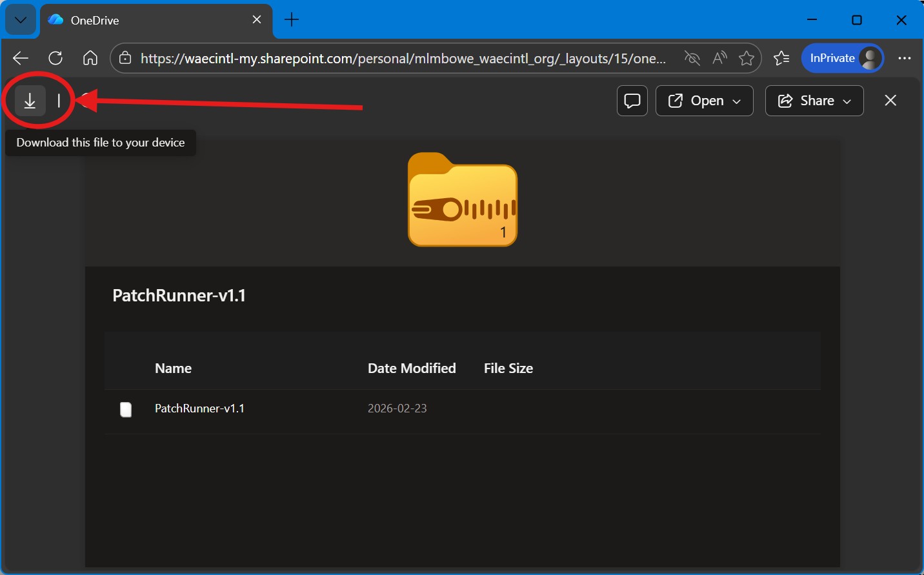The image size is (924, 575).
Task: Download the file to your device
Action: 30,101
